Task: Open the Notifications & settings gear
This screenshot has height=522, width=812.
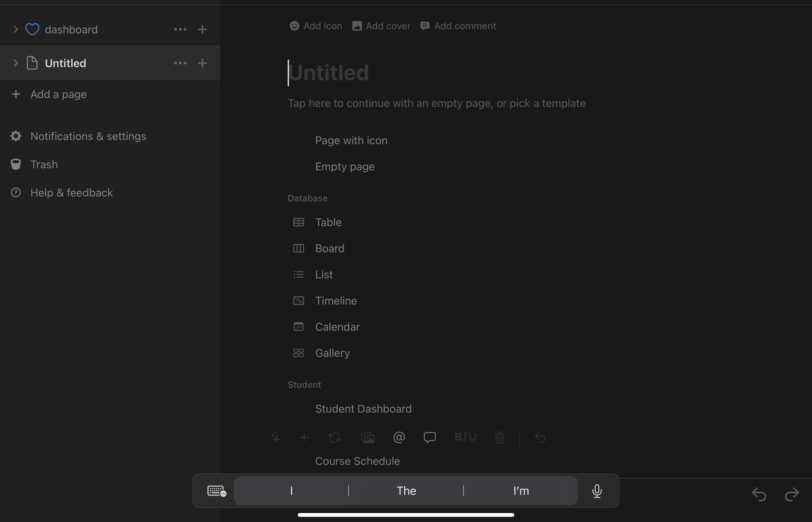Action: [x=16, y=136]
